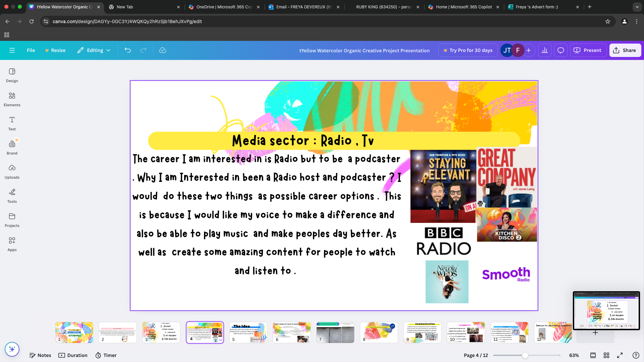Select the Media sector heading text

303,140
